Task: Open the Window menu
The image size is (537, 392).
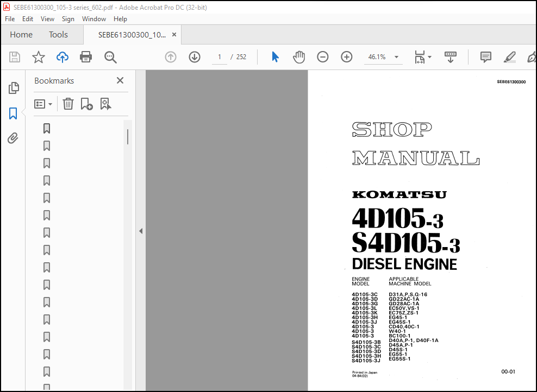Action: click(x=94, y=19)
